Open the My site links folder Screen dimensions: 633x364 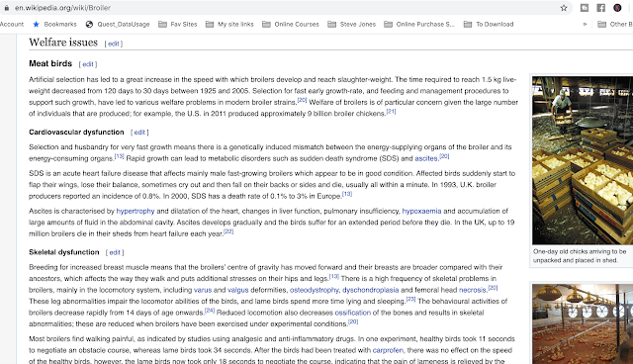(x=229, y=24)
